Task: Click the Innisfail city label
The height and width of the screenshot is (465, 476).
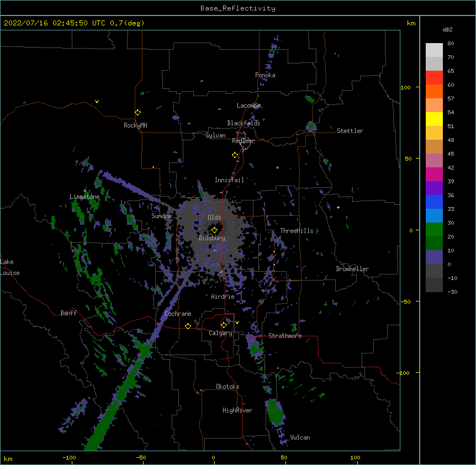Action: [x=229, y=180]
